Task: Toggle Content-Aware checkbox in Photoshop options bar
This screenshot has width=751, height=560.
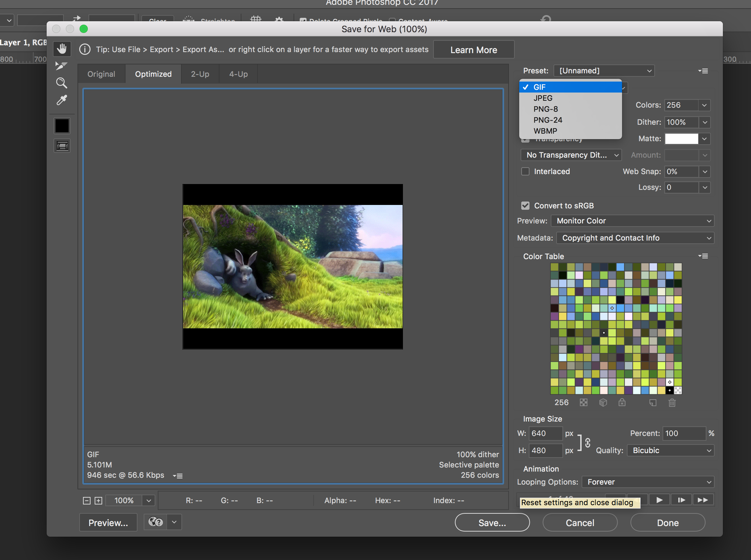Action: (x=392, y=20)
